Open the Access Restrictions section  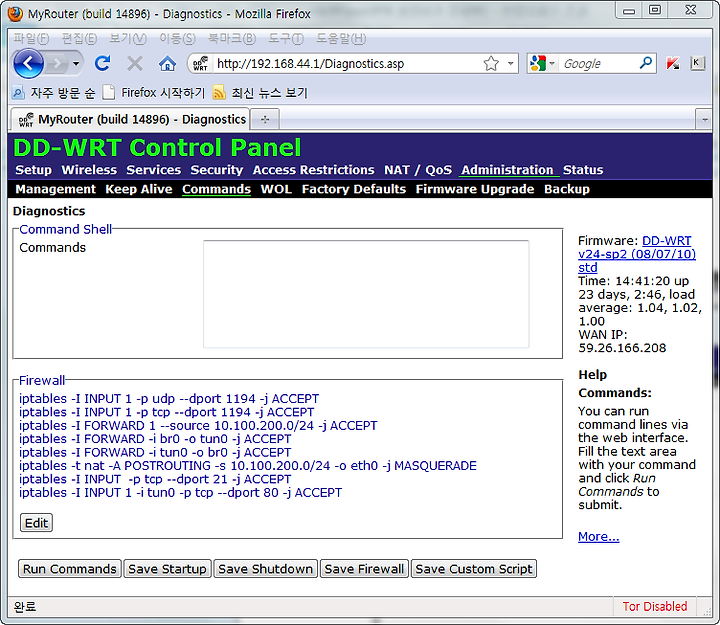[x=313, y=170]
